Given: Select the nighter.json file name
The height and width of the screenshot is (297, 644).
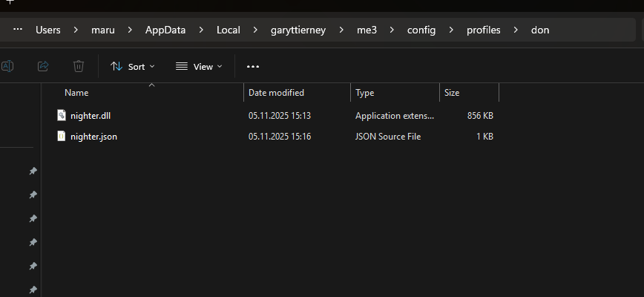Looking at the screenshot, I should click(93, 137).
